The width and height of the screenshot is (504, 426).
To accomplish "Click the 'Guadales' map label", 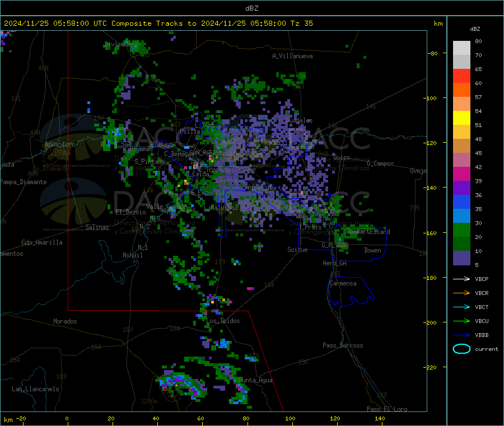I will click(299, 120).
